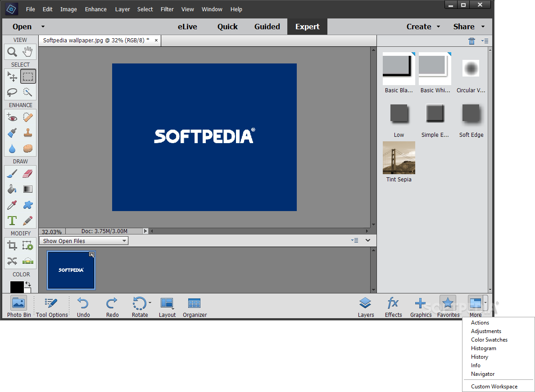Switch to the Guided tab
This screenshot has height=392, width=535.
[267, 27]
